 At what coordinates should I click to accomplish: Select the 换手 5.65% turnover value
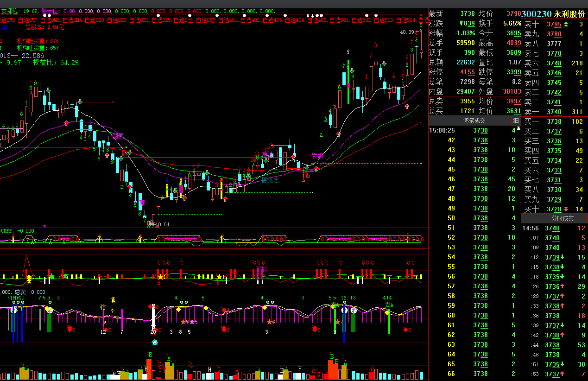512,24
